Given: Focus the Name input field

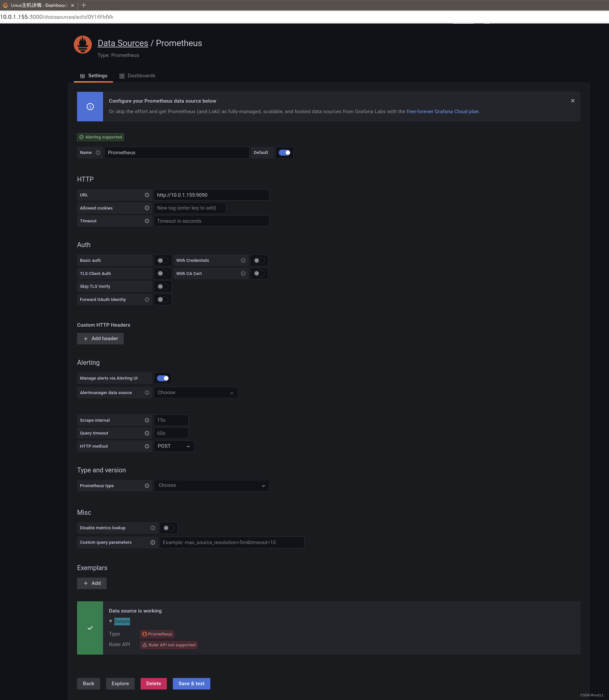Looking at the screenshot, I should [177, 153].
